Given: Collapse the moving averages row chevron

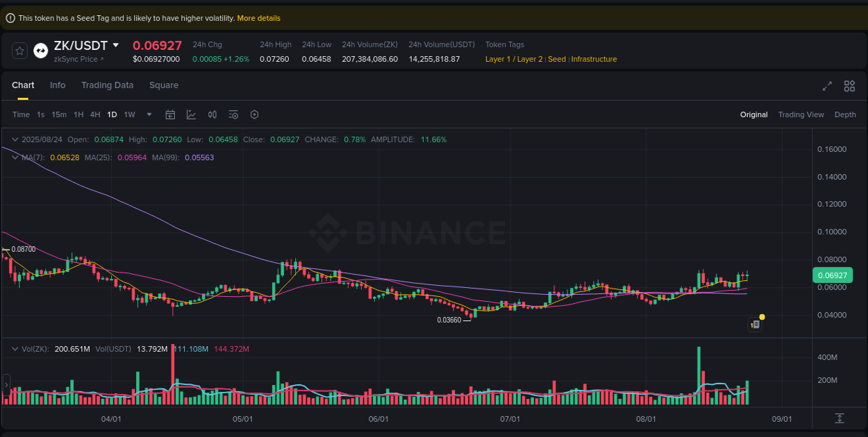Looking at the screenshot, I should click(14, 157).
